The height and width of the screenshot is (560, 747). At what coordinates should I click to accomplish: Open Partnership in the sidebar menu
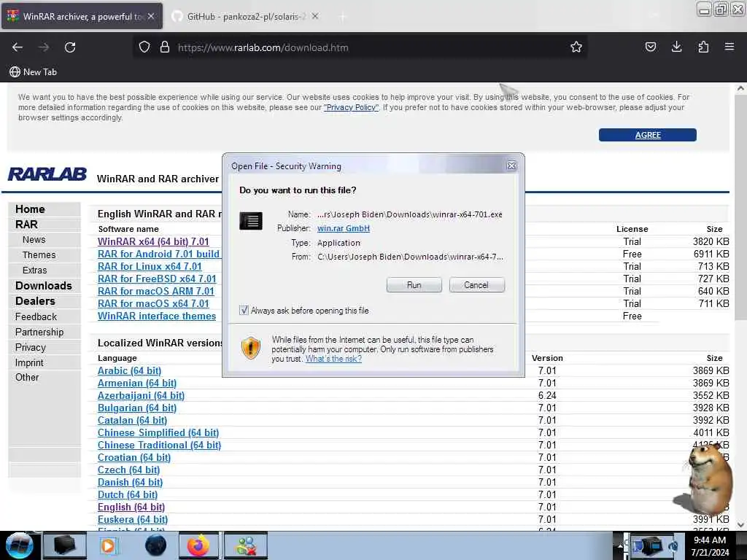39,332
